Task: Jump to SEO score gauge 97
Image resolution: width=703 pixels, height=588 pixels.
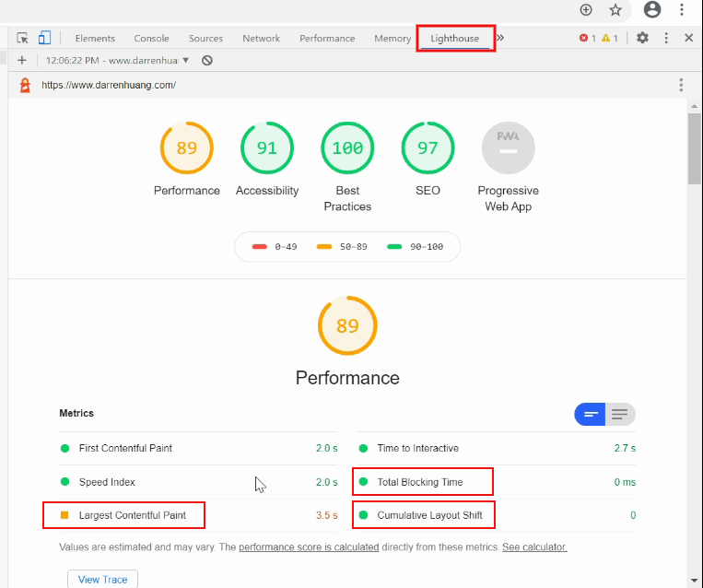Action: 428,148
